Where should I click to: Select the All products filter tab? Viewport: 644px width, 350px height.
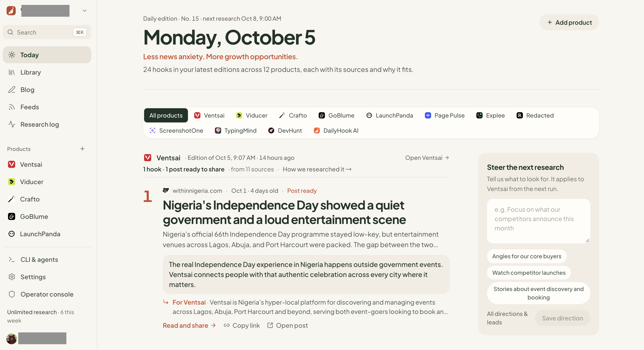coord(166,115)
